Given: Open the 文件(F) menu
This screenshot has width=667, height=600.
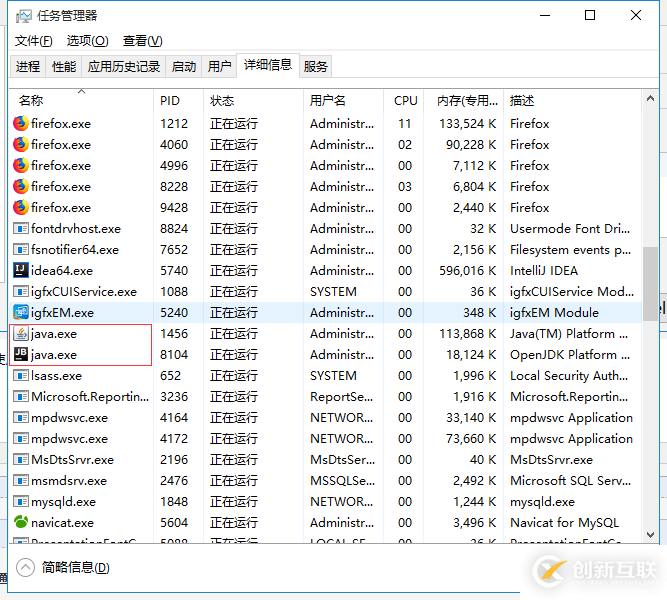Looking at the screenshot, I should tap(34, 41).
